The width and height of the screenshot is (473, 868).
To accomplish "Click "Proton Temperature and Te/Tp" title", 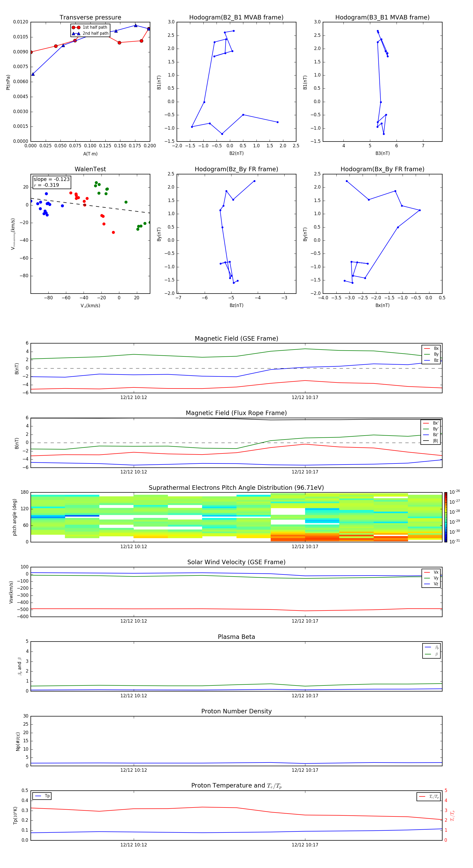I will [x=236, y=786].
